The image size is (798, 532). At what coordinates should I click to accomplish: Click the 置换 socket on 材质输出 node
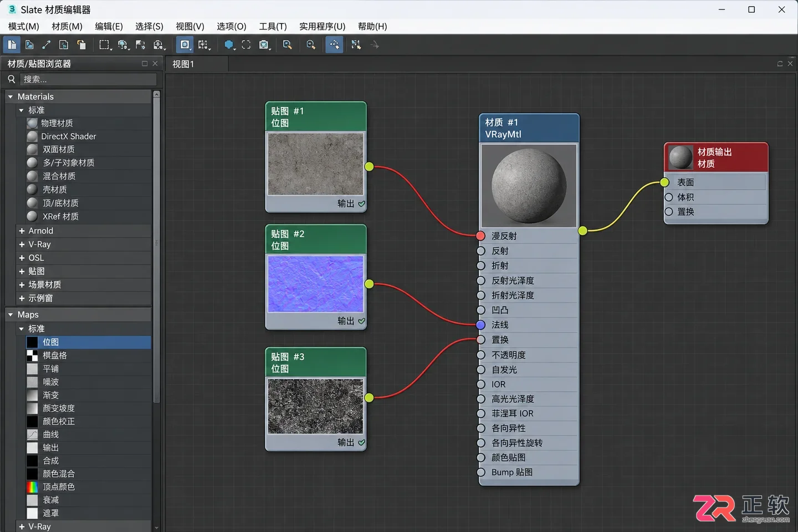[x=669, y=212]
